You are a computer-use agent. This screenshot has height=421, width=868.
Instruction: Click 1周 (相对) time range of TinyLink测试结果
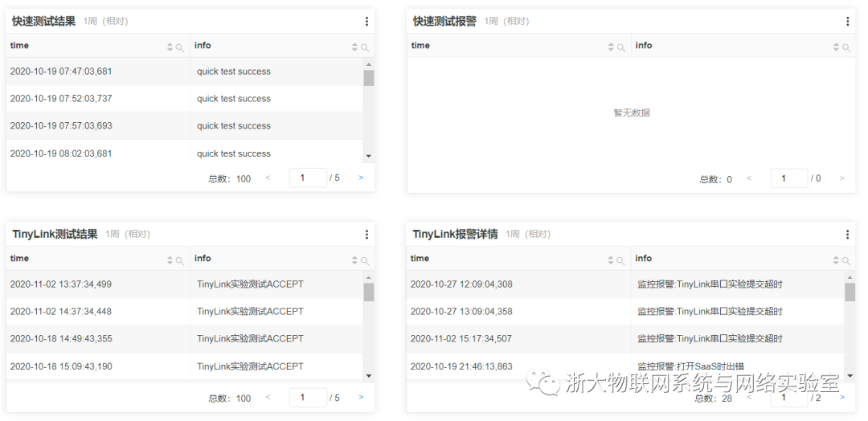click(128, 235)
